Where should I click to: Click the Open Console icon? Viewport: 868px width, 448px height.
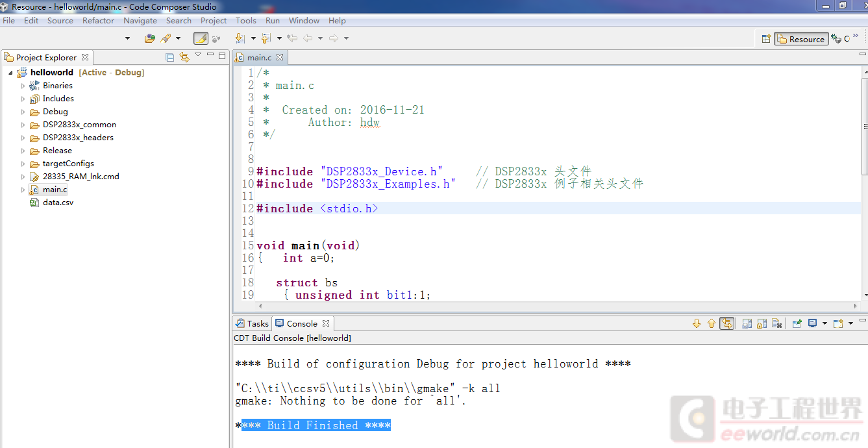point(838,323)
